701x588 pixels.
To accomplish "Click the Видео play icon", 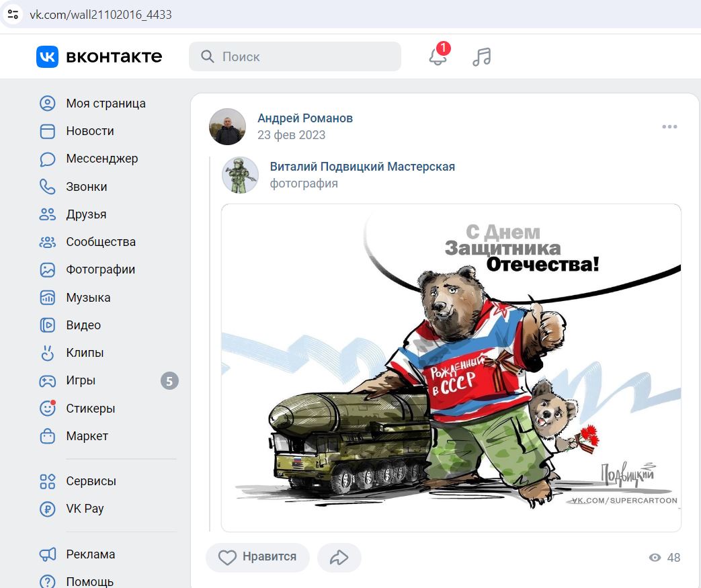I will [x=48, y=325].
